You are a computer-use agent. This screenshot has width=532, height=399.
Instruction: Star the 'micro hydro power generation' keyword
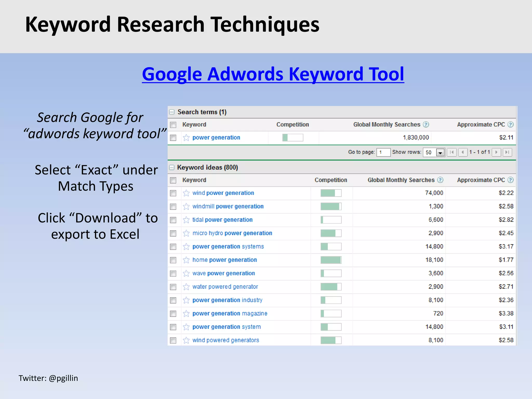tap(186, 233)
